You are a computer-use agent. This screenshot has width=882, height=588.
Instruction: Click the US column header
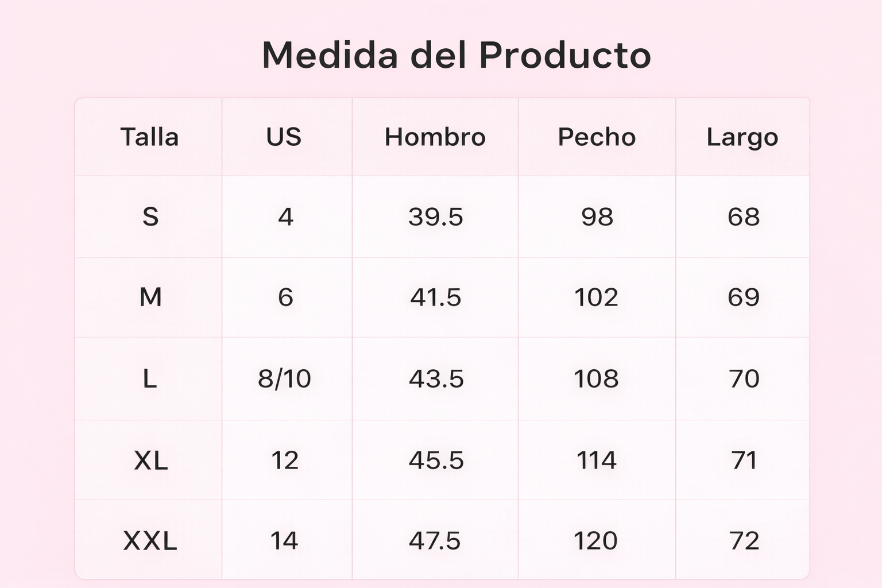coord(284,137)
